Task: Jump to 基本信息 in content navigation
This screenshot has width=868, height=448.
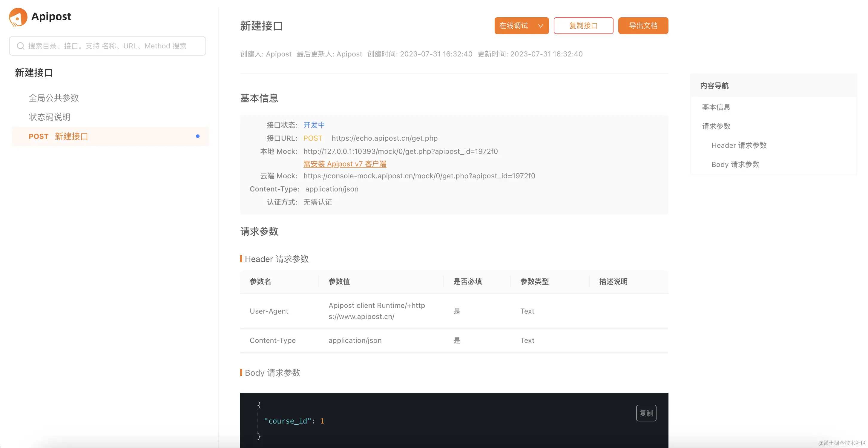Action: point(716,107)
